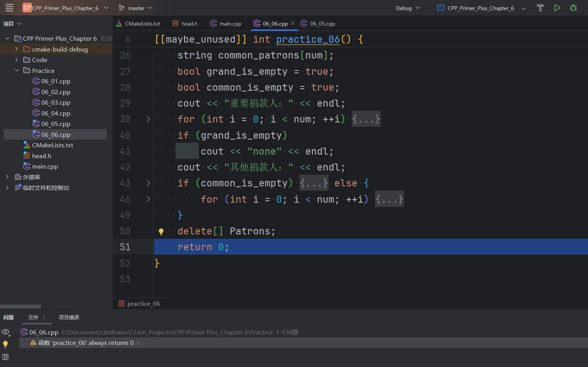Open the 项目 view dropdown
The height and width of the screenshot is (367, 588).
pyautogui.click(x=12, y=24)
